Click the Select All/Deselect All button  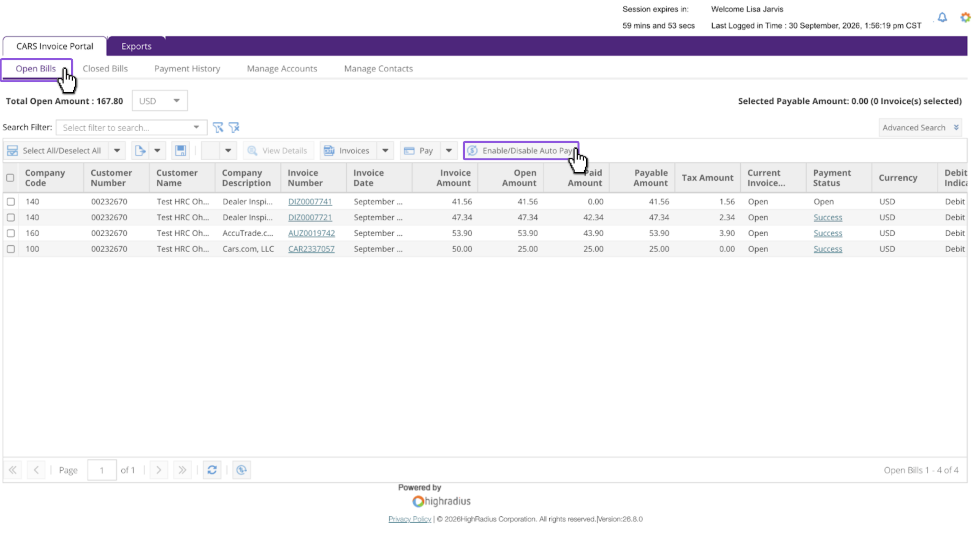tap(56, 150)
